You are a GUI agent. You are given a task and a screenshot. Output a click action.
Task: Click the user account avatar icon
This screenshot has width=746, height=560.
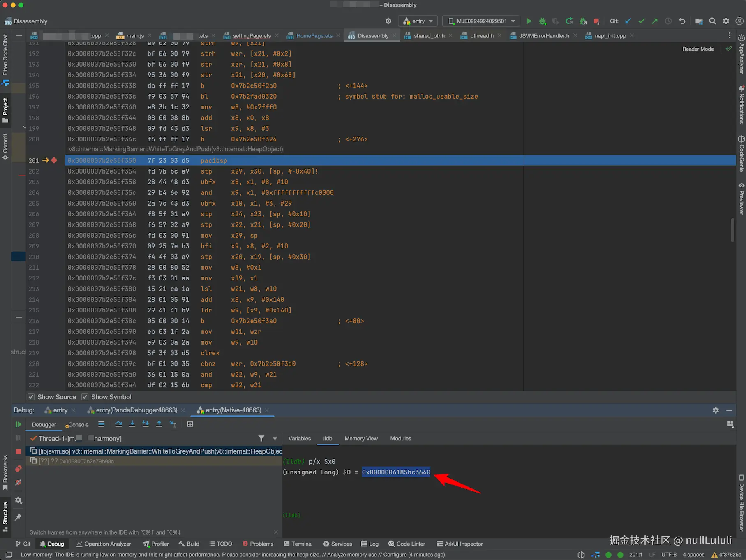(739, 21)
